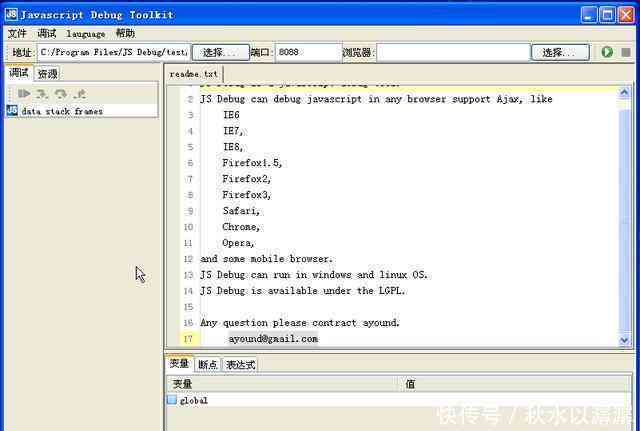Click the resume icon in debug toolbar
Viewport: 640px width, 431px height.
24,94
